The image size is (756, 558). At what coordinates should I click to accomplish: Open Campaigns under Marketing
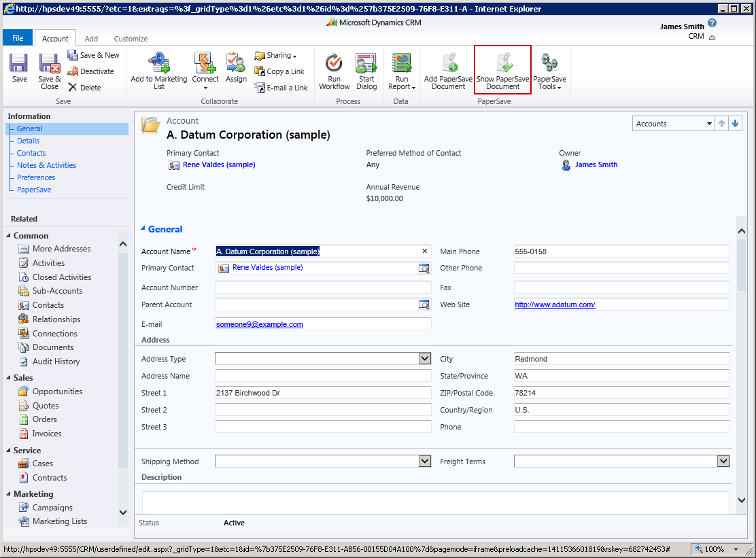46,508
